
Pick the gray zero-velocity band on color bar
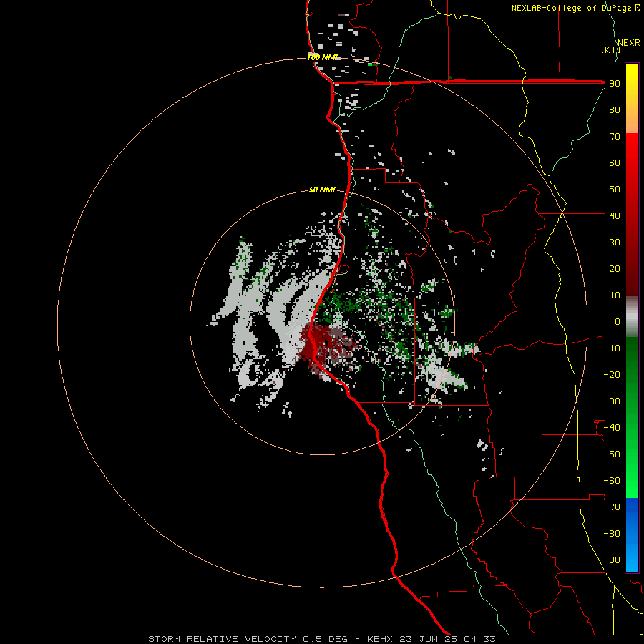pyautogui.click(x=632, y=317)
